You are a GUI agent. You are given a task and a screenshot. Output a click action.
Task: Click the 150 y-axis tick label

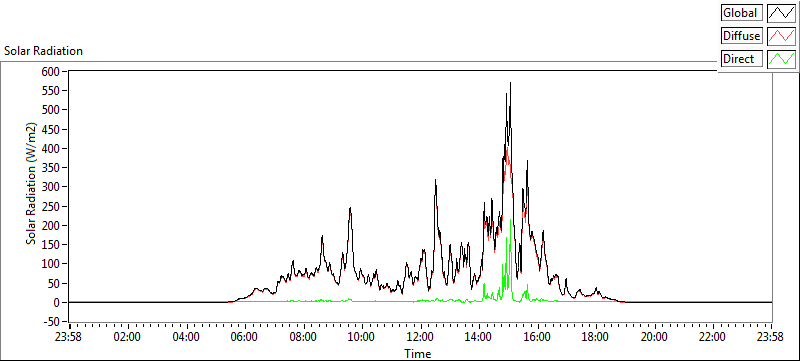[51, 245]
